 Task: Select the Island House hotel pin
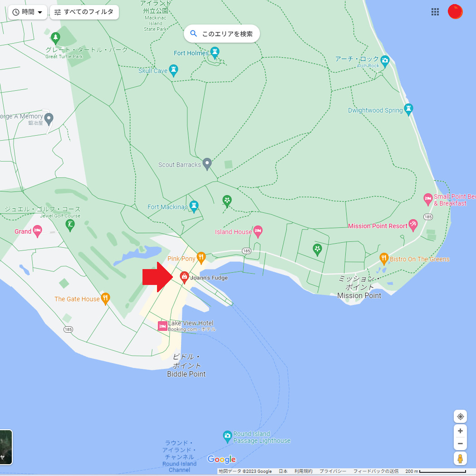(258, 231)
